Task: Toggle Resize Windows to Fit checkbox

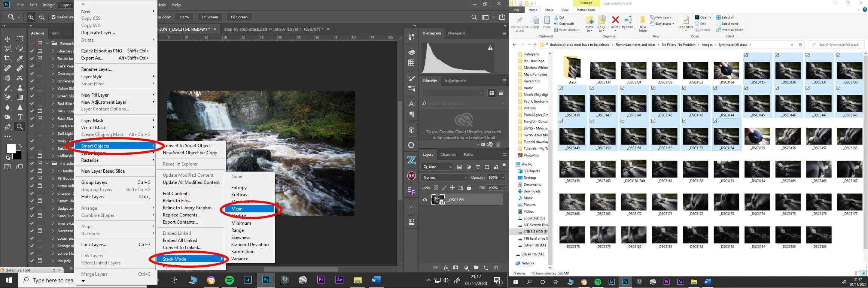Action: pos(54,17)
